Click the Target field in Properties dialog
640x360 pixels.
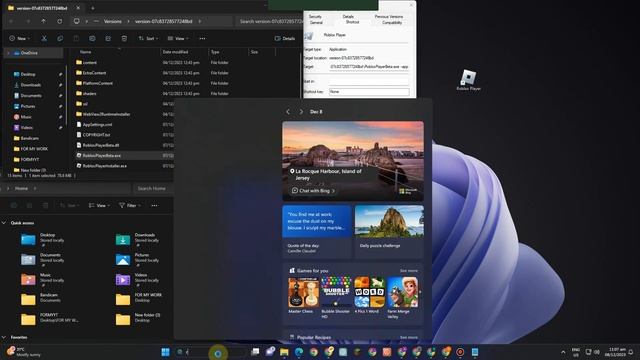coord(369,67)
